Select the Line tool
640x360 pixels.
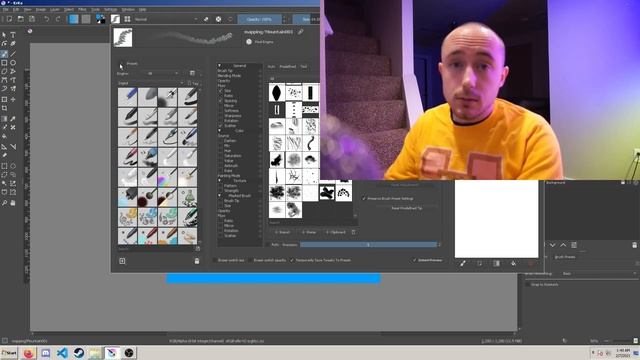tap(13, 54)
